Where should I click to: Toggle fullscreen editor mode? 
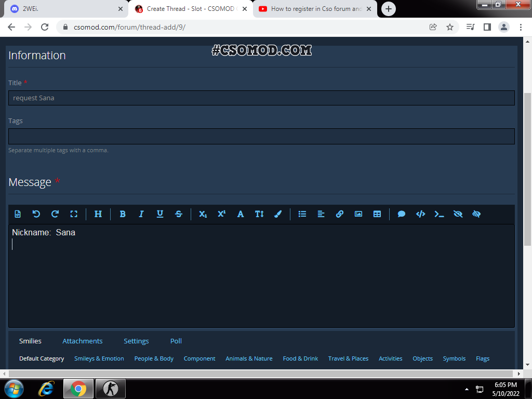[x=74, y=214]
